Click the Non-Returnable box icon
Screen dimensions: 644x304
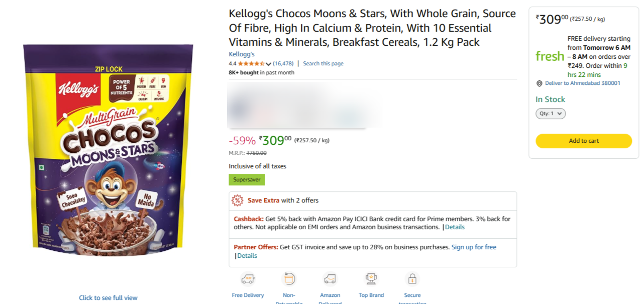click(289, 279)
